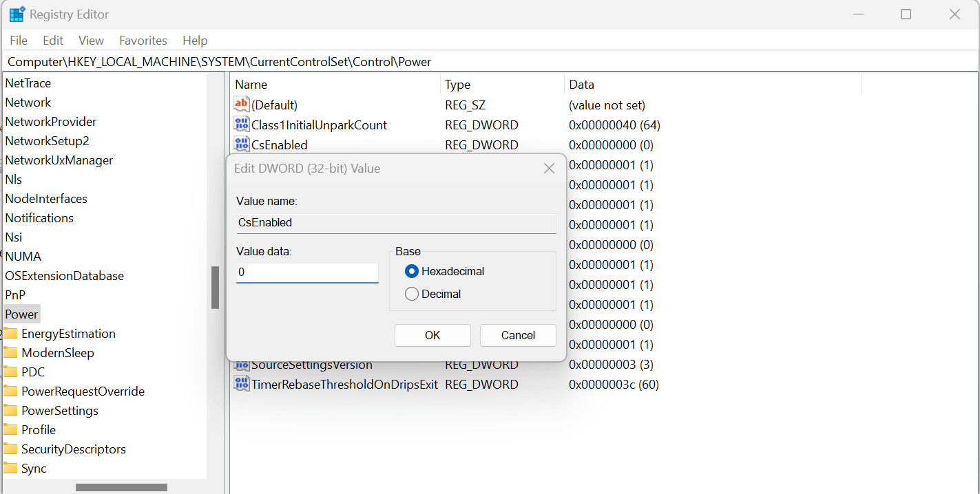This screenshot has height=494, width=980.
Task: Click the REG_DWORD icon beside Class1InitialUnparkCount
Action: [242, 125]
